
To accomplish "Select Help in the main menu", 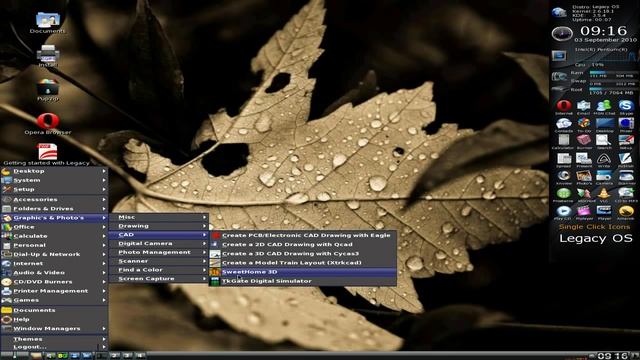I will point(54,319).
